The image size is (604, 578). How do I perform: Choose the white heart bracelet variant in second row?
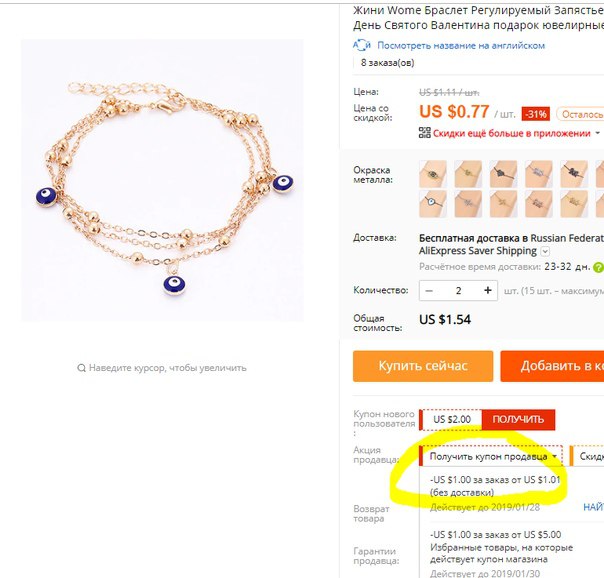(x=433, y=204)
